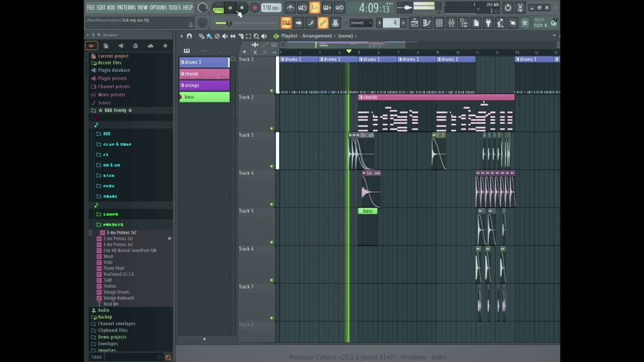The width and height of the screenshot is (644, 362).
Task: Pause playback with the pause button
Action: [x=230, y=8]
